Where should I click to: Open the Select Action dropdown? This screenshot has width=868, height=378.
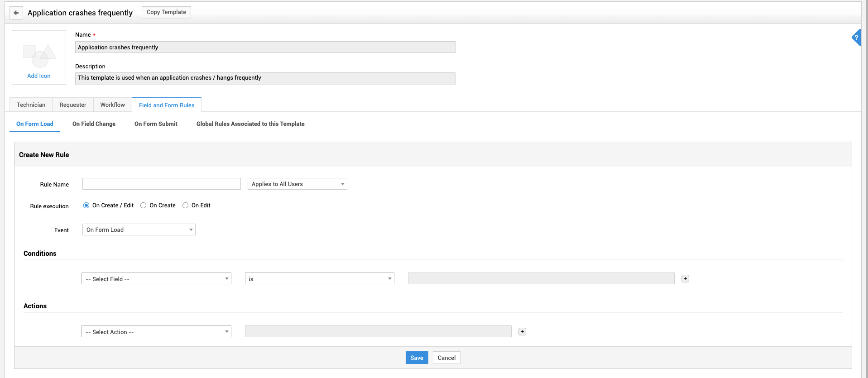pyautogui.click(x=156, y=331)
